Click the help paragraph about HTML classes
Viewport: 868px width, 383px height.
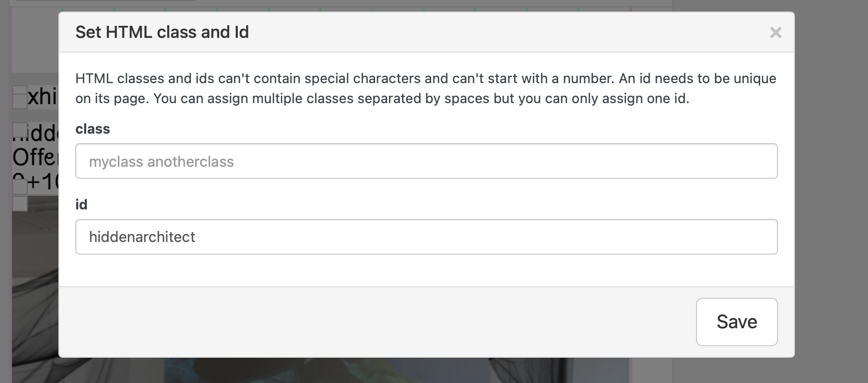coord(426,88)
